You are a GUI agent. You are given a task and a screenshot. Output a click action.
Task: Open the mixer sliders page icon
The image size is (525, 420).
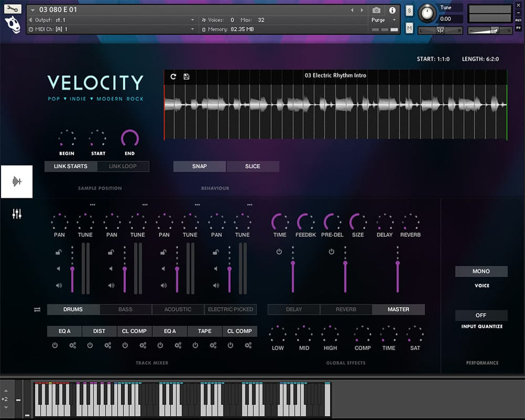pyautogui.click(x=17, y=214)
